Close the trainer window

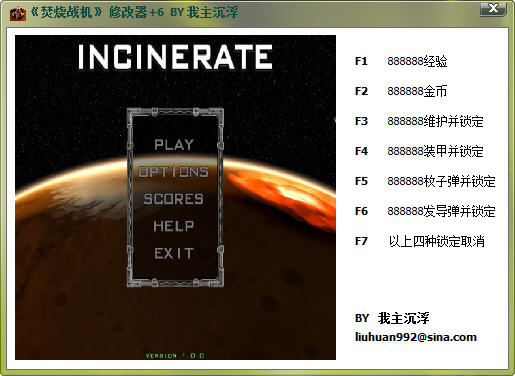[493, 9]
